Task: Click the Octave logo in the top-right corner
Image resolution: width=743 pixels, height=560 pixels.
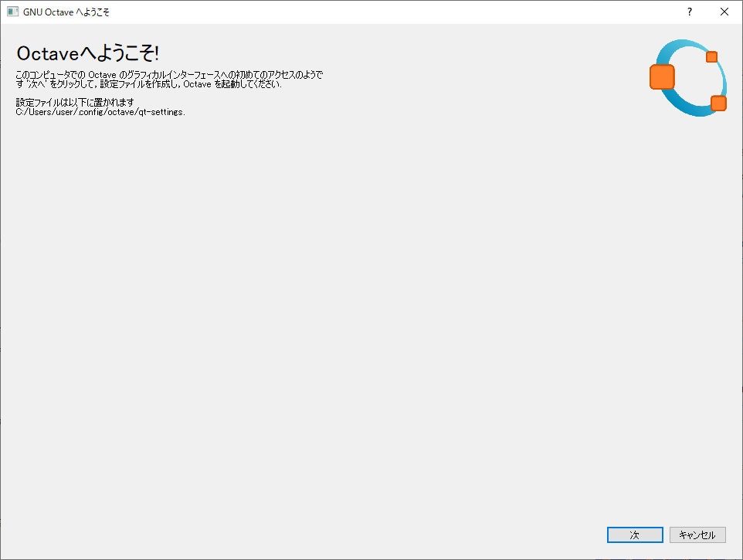Action: point(690,77)
